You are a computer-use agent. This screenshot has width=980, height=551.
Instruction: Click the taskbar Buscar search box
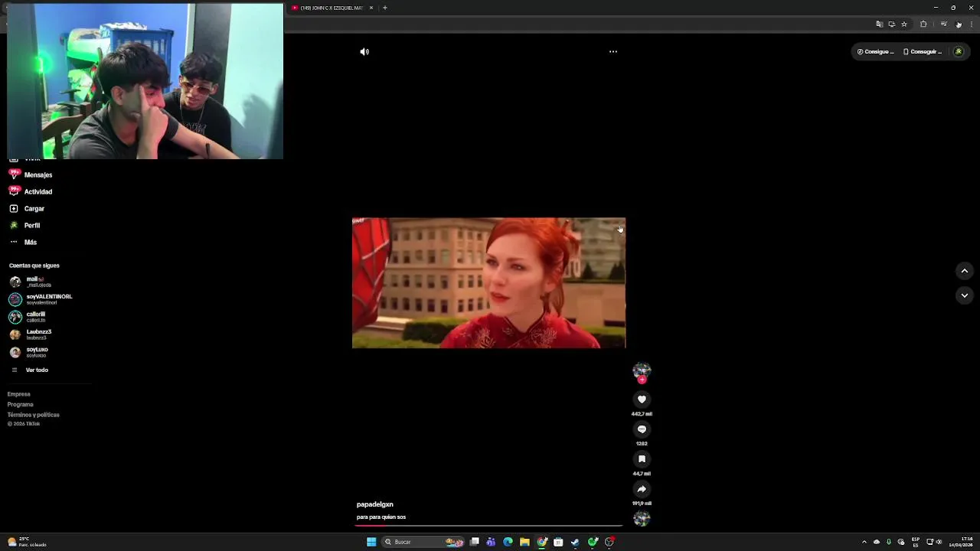click(x=423, y=542)
